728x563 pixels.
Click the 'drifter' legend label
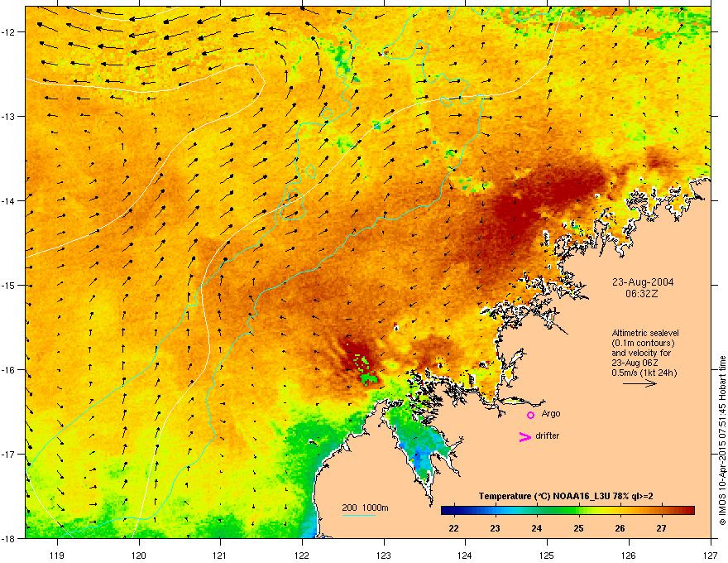point(548,435)
